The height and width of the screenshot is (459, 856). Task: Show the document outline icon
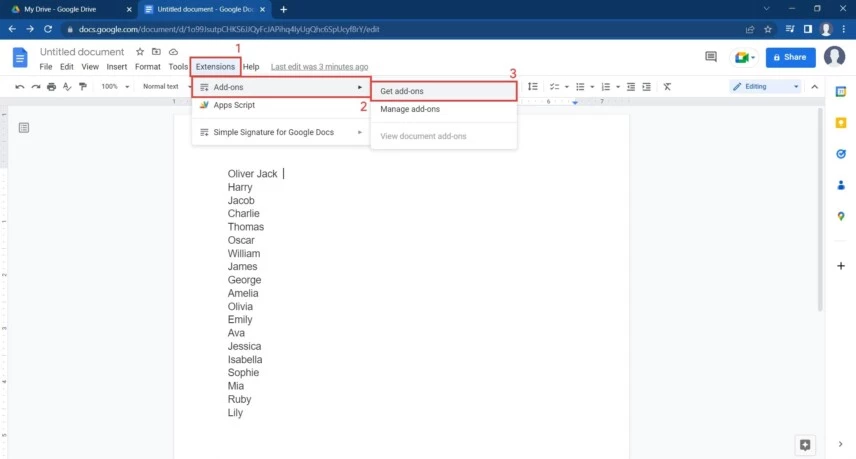coord(23,128)
